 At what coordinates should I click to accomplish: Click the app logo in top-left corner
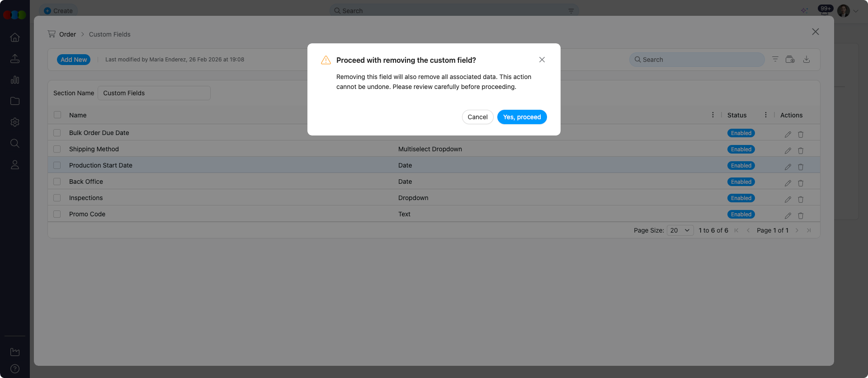14,15
